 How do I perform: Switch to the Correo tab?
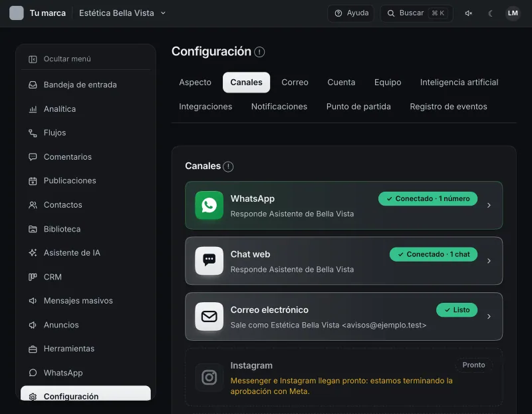[x=295, y=82]
